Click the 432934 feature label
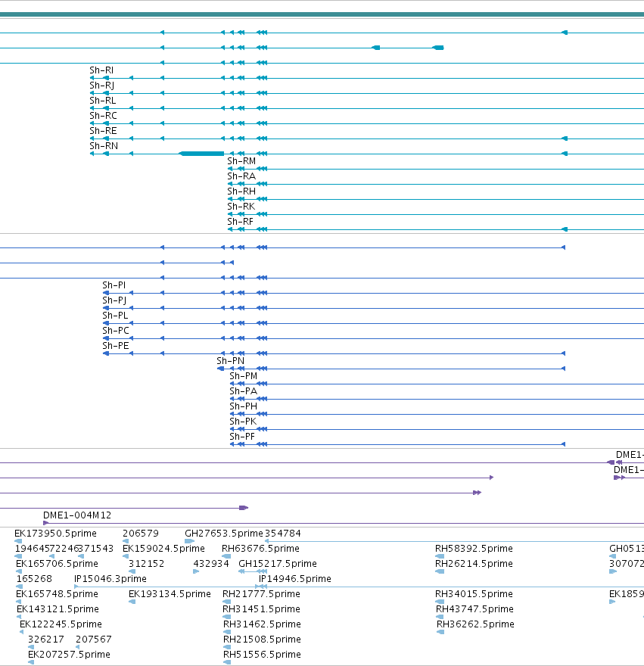The height and width of the screenshot is (666, 644). click(x=211, y=564)
